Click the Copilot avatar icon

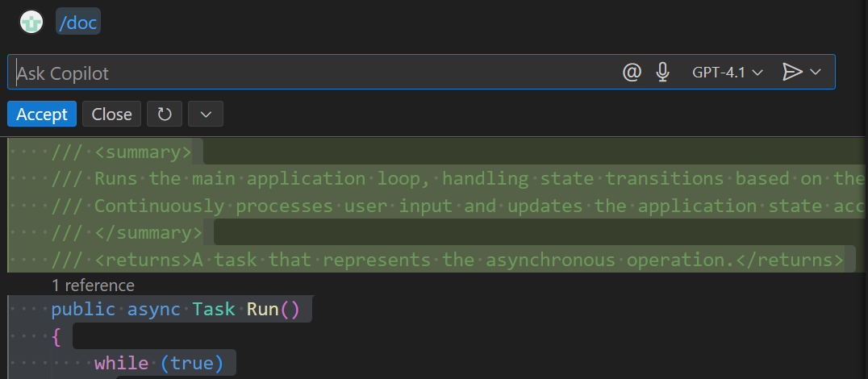(x=31, y=23)
